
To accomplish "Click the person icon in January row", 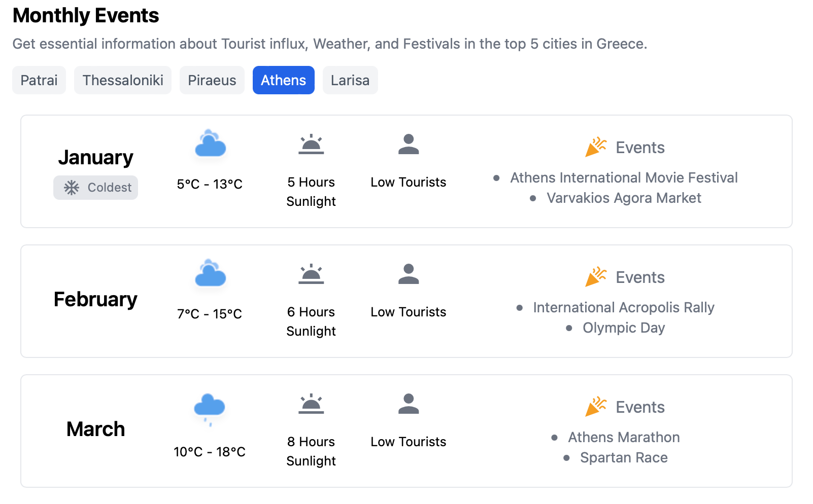I will pyautogui.click(x=409, y=144).
